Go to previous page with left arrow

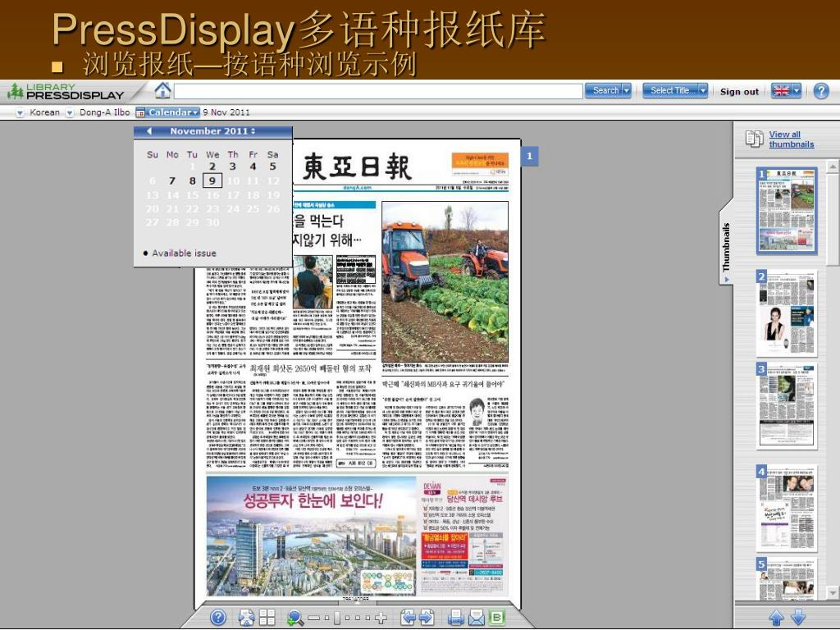coord(409,618)
